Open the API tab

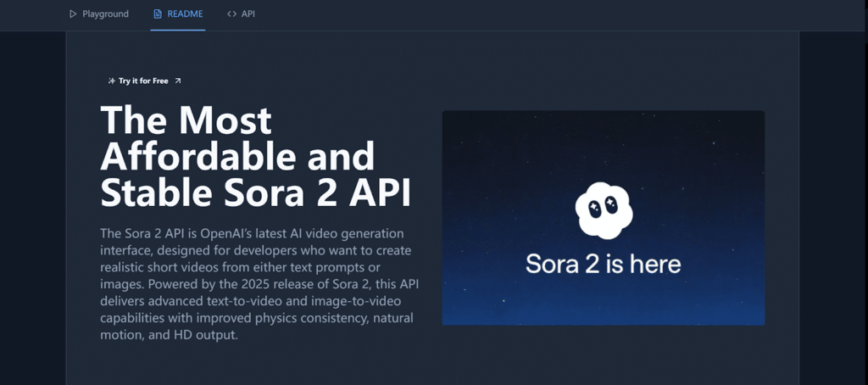point(241,14)
